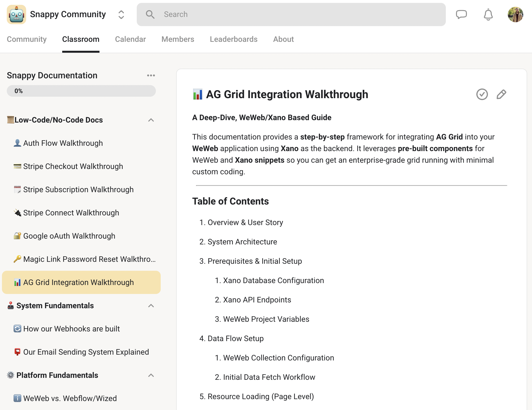The width and height of the screenshot is (532, 410).
Task: Edit lesson with the pencil icon
Action: pos(501,95)
